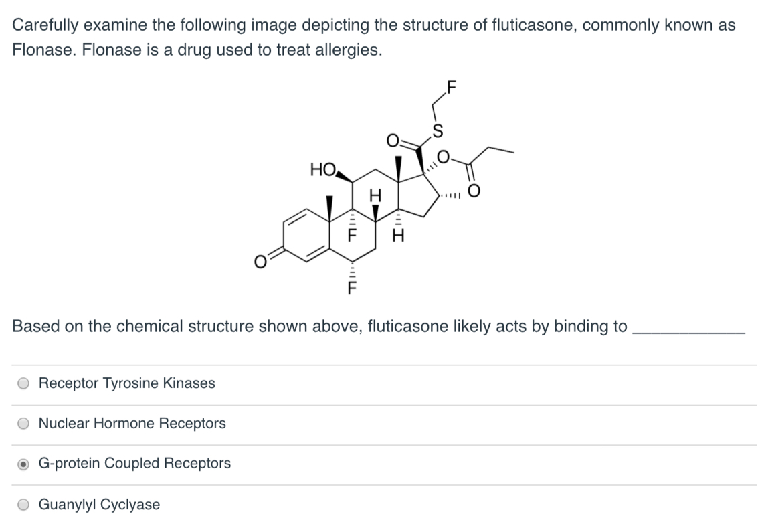
Task: Click the ester oxygen label near propionate group
Action: pyautogui.click(x=444, y=156)
